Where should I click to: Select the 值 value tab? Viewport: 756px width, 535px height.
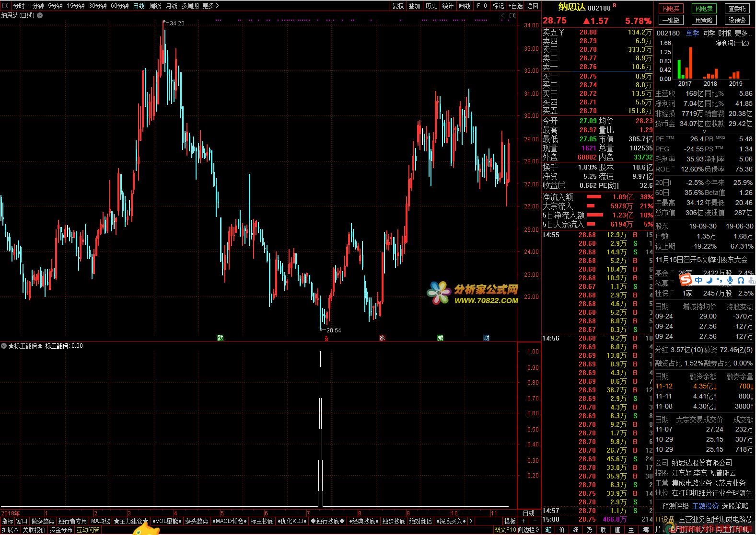[x=617, y=530]
